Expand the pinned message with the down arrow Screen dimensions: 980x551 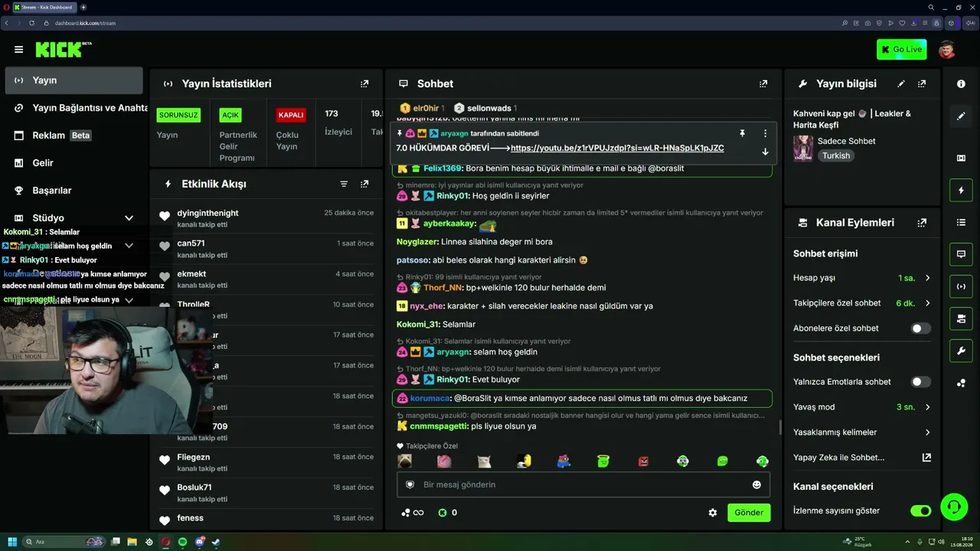coord(765,152)
